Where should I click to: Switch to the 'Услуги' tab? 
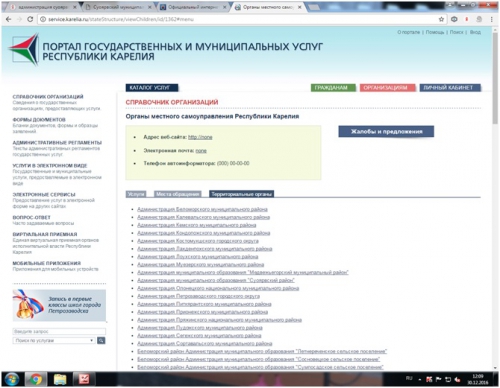point(136,194)
